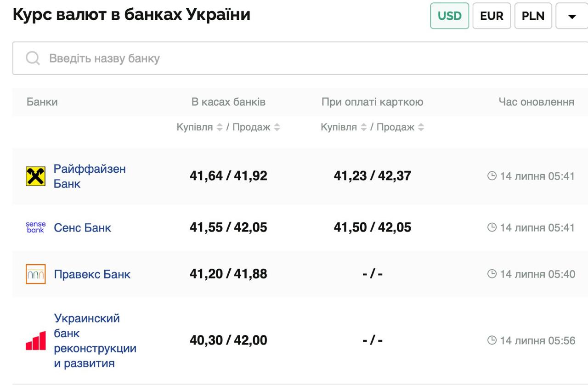
Task: Switch to the PLN currency tab
Action: [x=533, y=16]
